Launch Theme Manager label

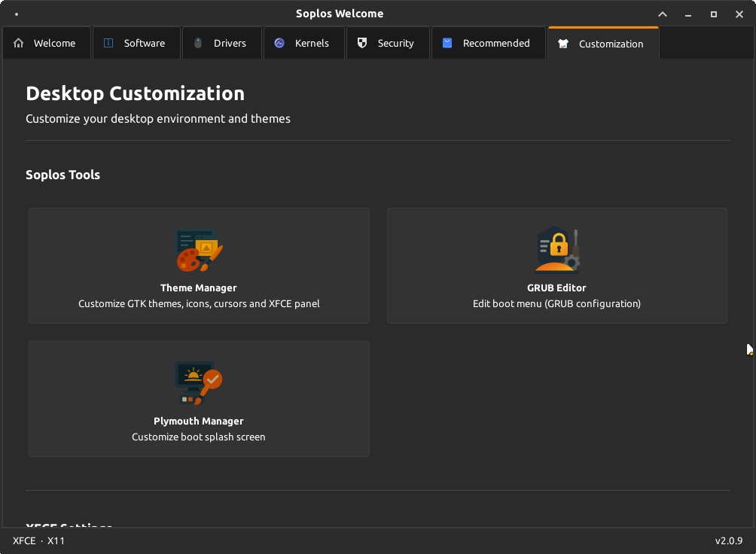coord(199,288)
